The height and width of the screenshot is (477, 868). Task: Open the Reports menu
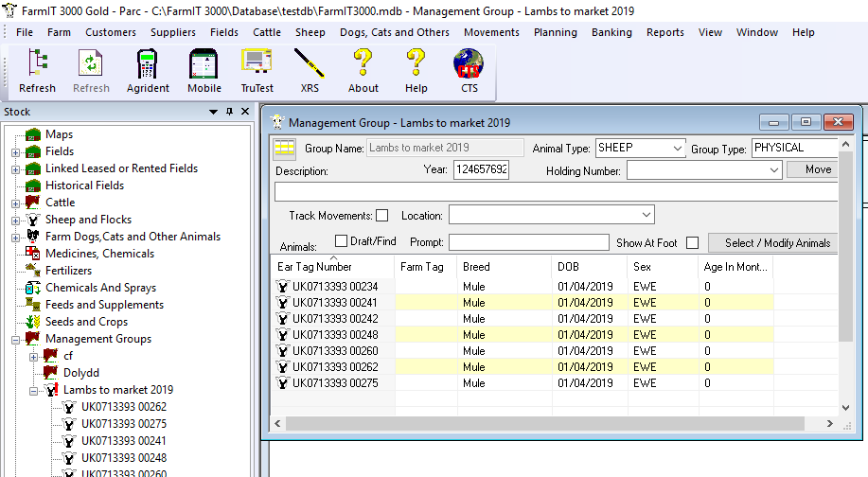tap(664, 32)
